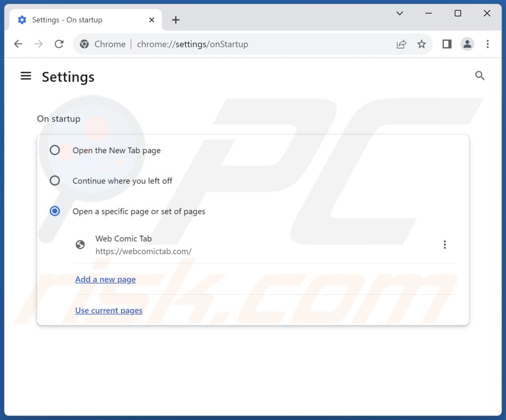Bookmark this tab with star icon

point(421,44)
